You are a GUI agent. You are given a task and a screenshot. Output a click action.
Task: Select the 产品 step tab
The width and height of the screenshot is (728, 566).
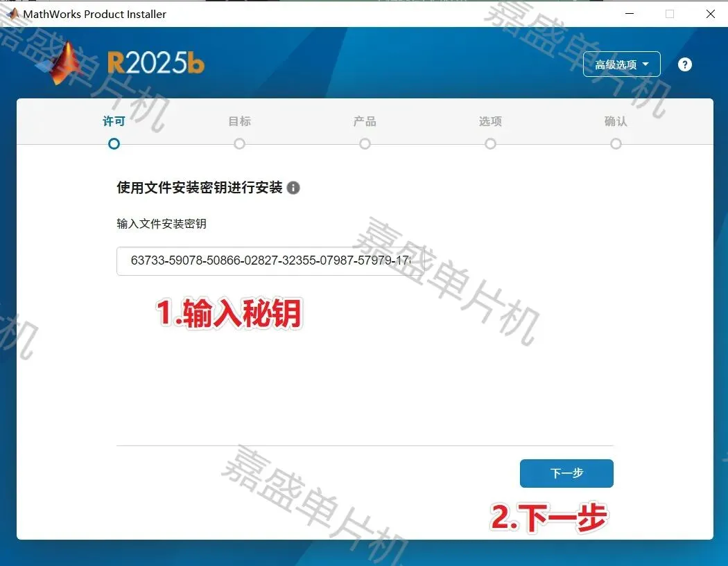point(365,121)
